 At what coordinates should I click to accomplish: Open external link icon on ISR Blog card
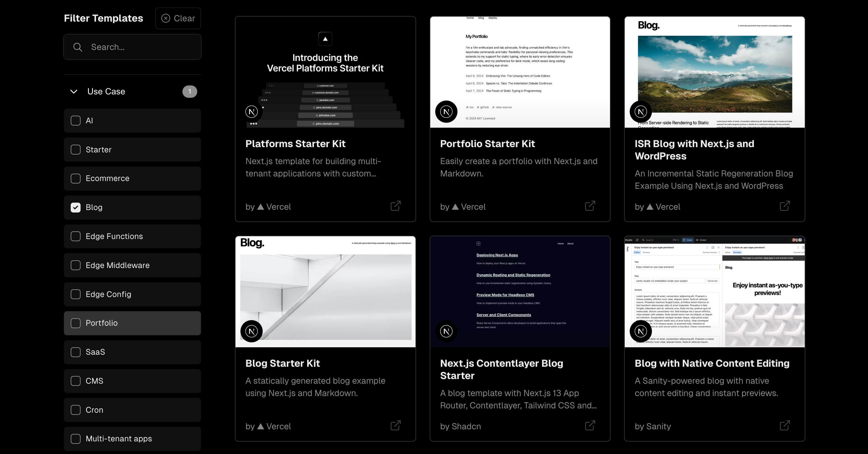pyautogui.click(x=785, y=206)
